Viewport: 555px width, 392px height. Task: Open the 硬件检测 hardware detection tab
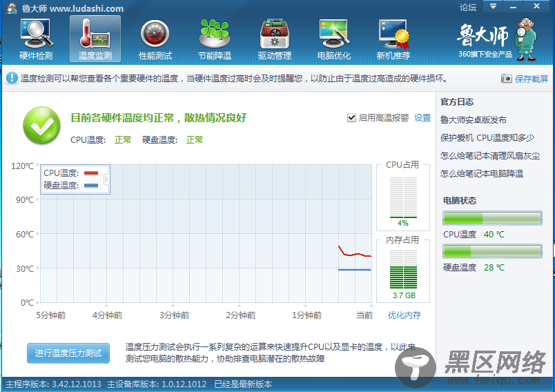pos(36,39)
